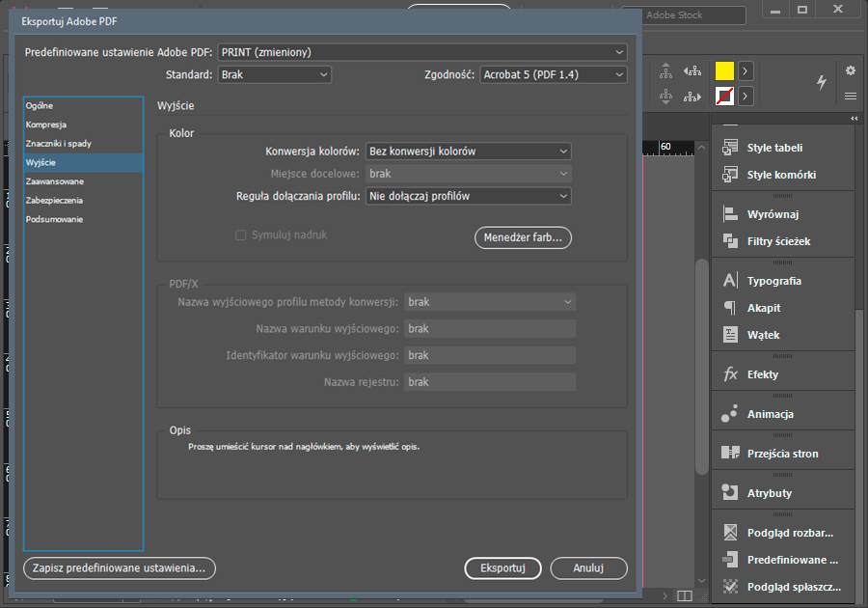Click the Nazwa warunku wyjściowego field

coord(490,328)
